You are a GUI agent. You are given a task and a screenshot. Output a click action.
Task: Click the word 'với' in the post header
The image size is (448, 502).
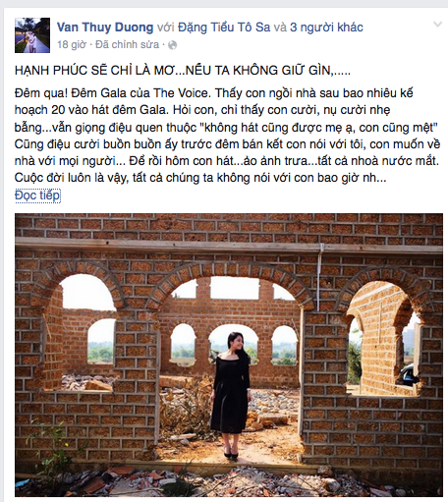pyautogui.click(x=165, y=28)
